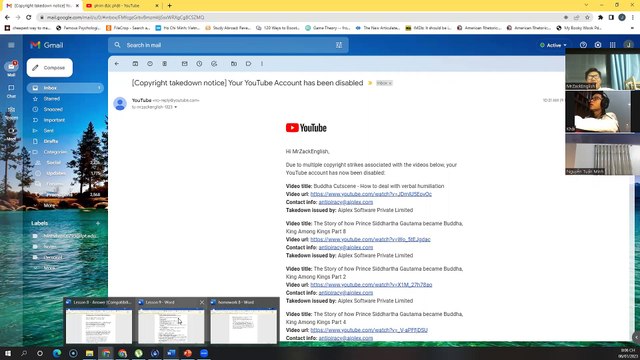Move email to a folder
640x360 pixels.
(234, 64)
